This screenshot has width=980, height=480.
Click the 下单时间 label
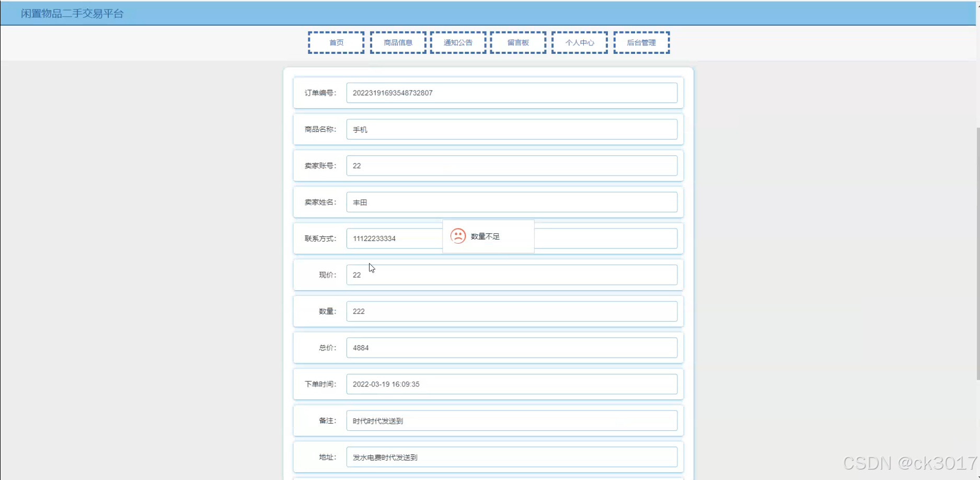tap(320, 384)
